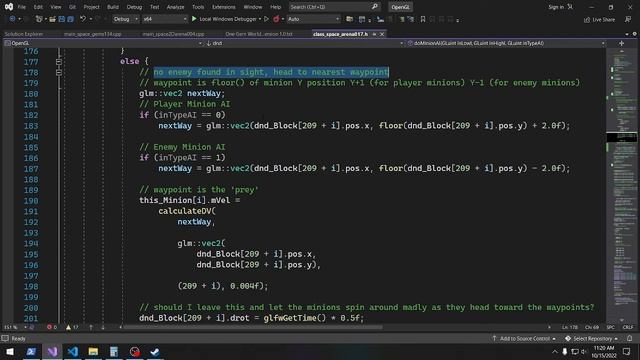This screenshot has height=360, width=640.
Task: Open the Analyze menu
Action: pos(176,7)
